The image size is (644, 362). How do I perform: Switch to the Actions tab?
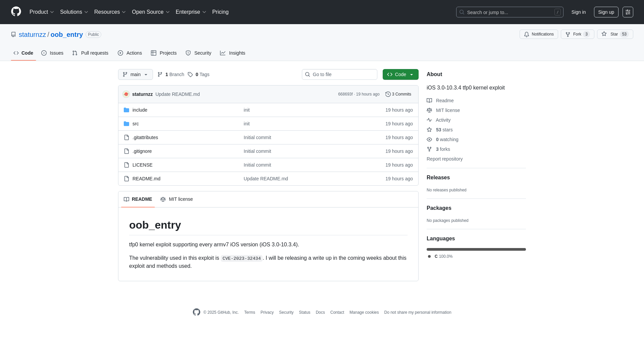click(x=130, y=53)
